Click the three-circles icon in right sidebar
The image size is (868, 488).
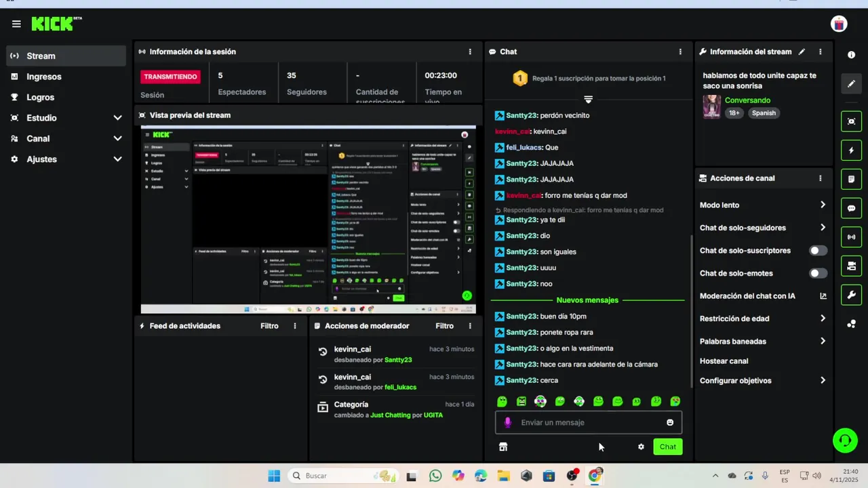[852, 324]
